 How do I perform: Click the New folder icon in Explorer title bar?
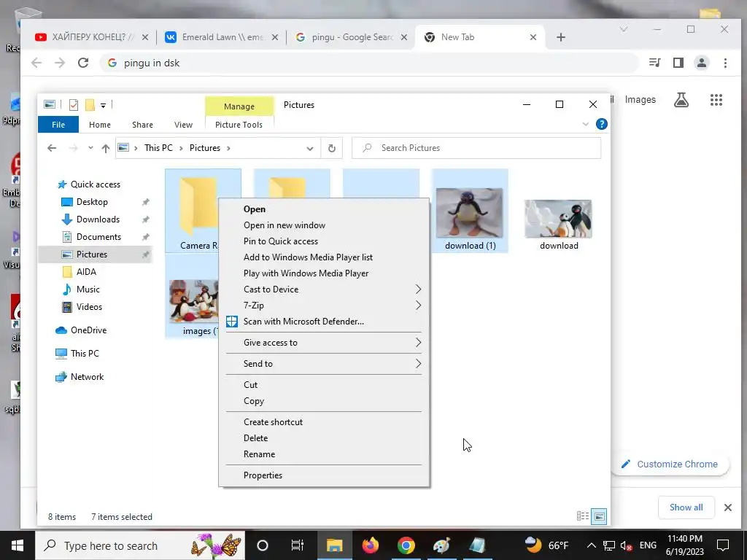coord(90,105)
